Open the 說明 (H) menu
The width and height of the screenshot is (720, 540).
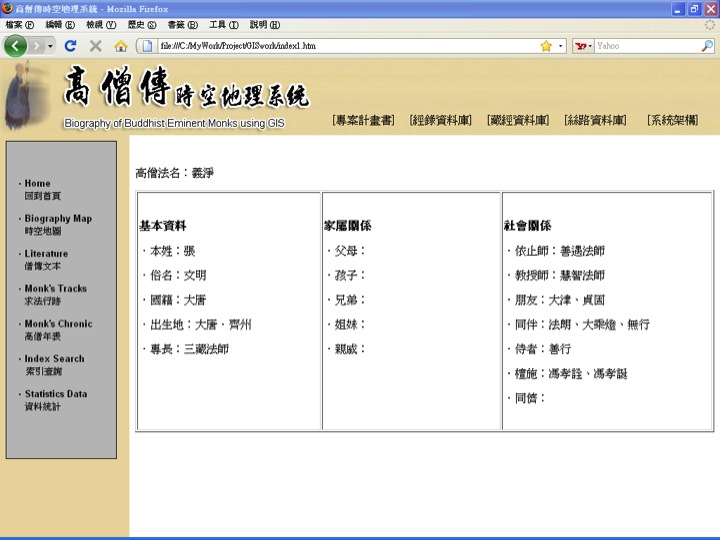click(264, 25)
